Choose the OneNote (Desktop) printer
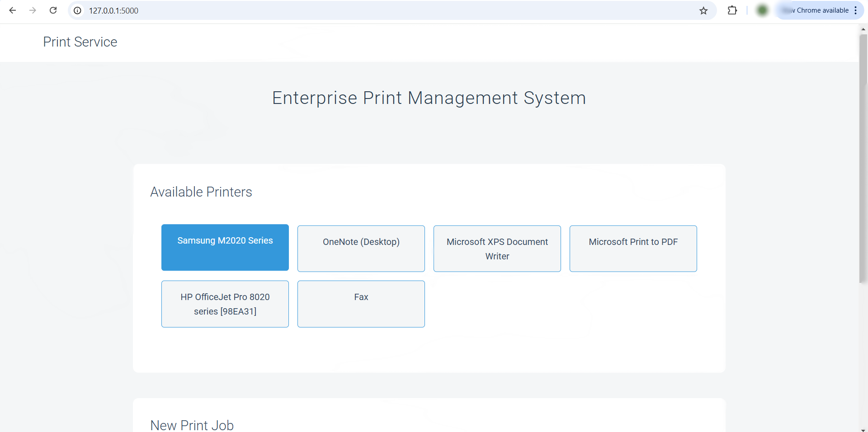 361,249
